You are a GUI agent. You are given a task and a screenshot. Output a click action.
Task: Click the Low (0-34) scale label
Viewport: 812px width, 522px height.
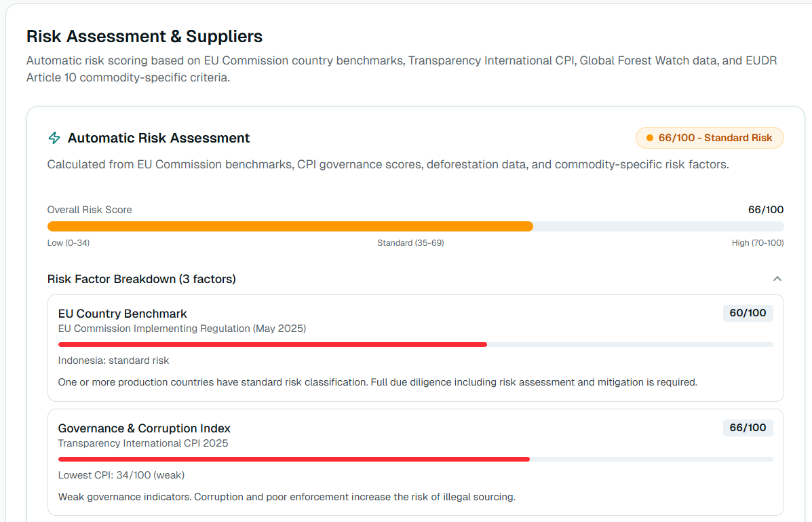[x=69, y=243]
